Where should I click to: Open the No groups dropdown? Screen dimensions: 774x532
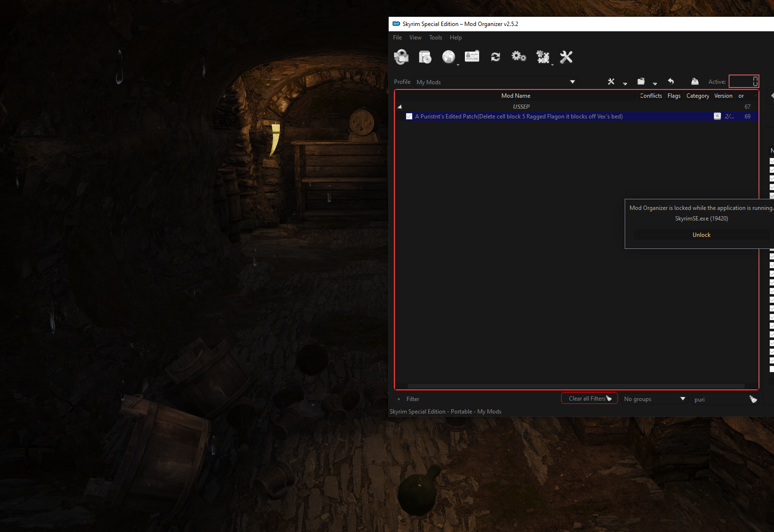click(655, 399)
